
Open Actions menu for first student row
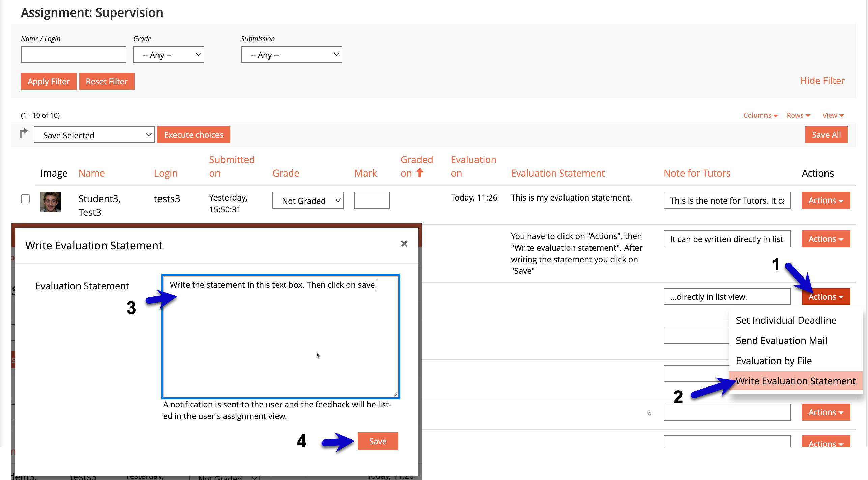pos(826,201)
